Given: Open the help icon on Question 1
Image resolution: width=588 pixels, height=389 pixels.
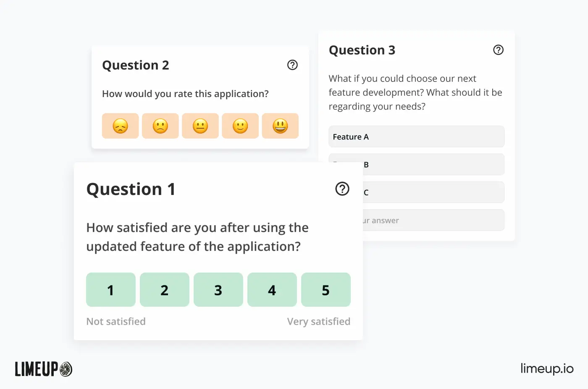Looking at the screenshot, I should (342, 189).
